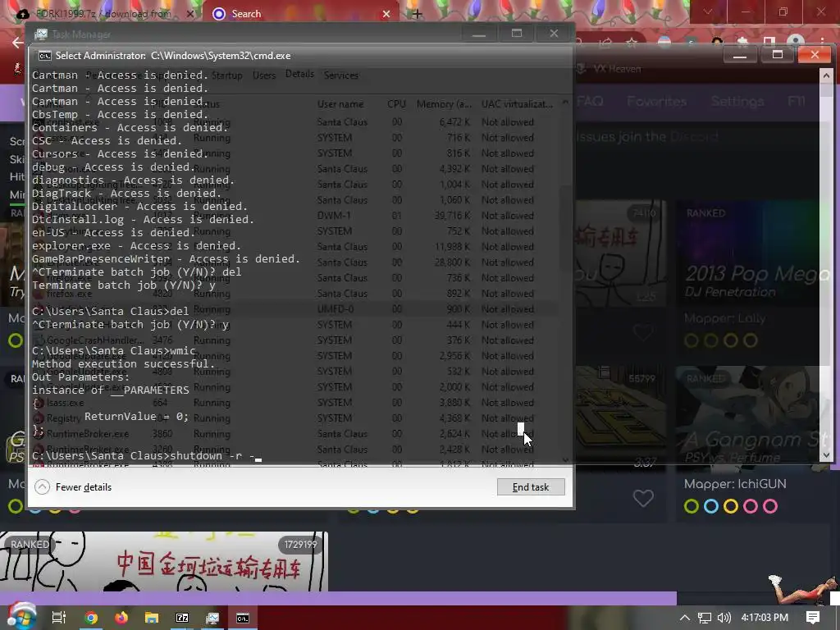
Task: Open the notification center icon
Action: click(813, 618)
